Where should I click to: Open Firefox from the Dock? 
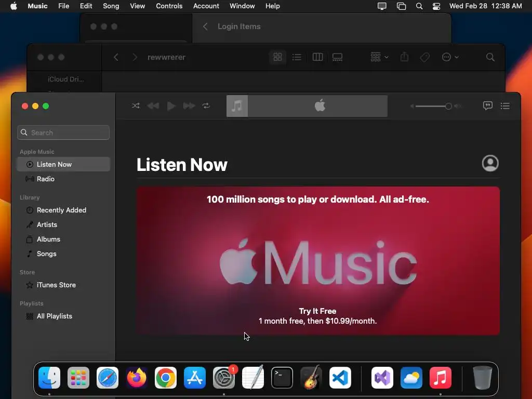137,378
